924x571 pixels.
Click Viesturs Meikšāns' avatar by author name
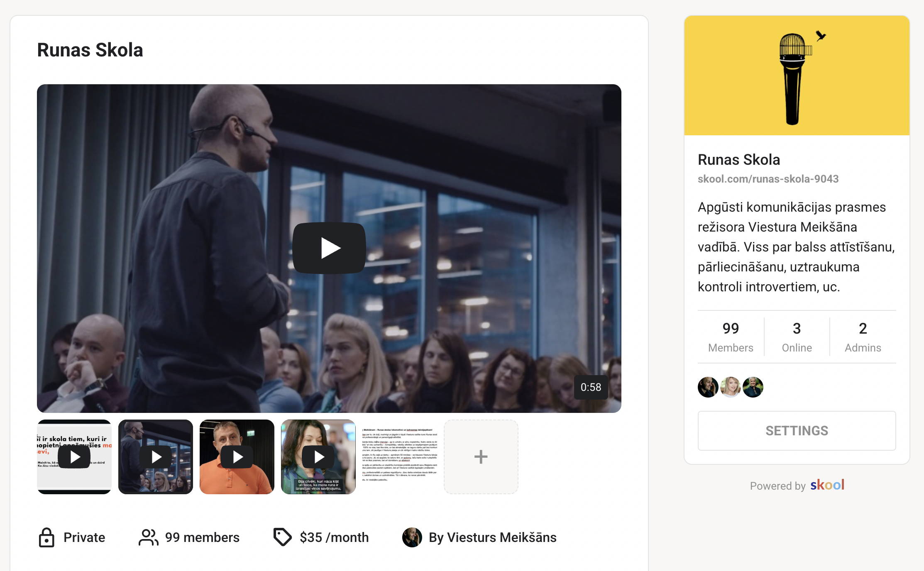pyautogui.click(x=412, y=537)
